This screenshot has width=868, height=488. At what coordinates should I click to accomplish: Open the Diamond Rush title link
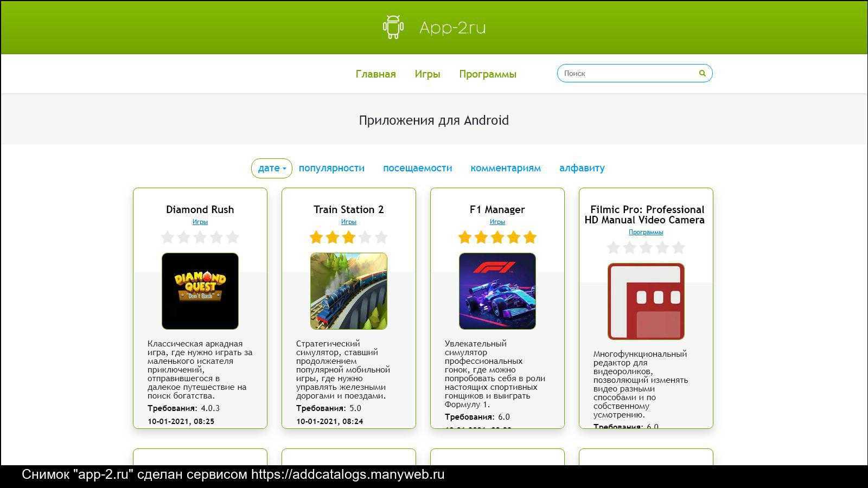coord(200,209)
